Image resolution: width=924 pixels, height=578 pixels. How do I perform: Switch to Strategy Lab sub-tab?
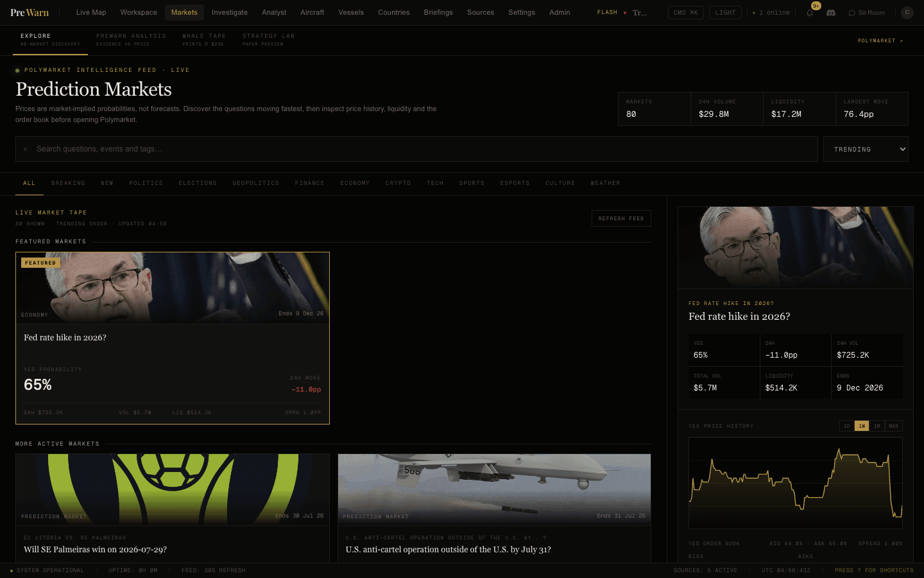pos(268,40)
